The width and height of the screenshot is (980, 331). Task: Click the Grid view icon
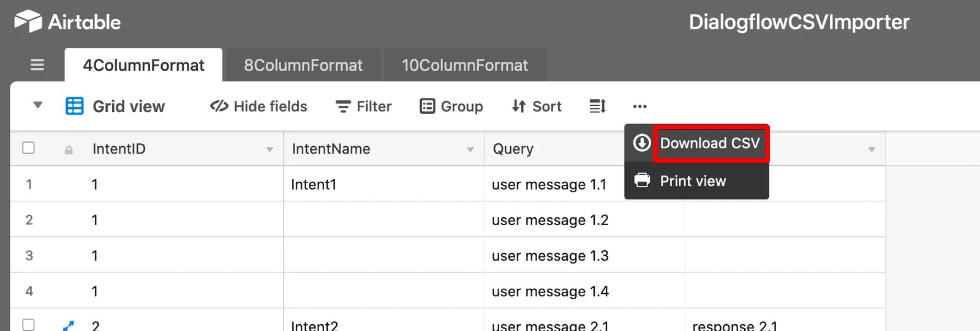(74, 106)
